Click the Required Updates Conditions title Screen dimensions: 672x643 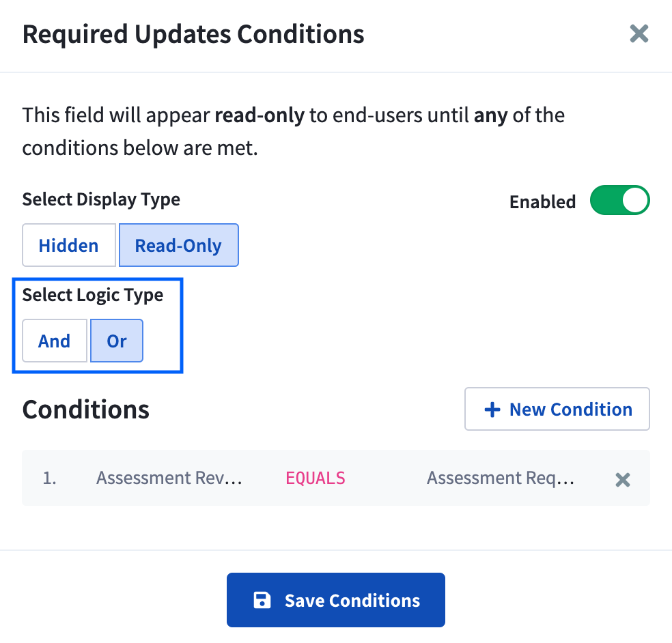click(x=193, y=33)
